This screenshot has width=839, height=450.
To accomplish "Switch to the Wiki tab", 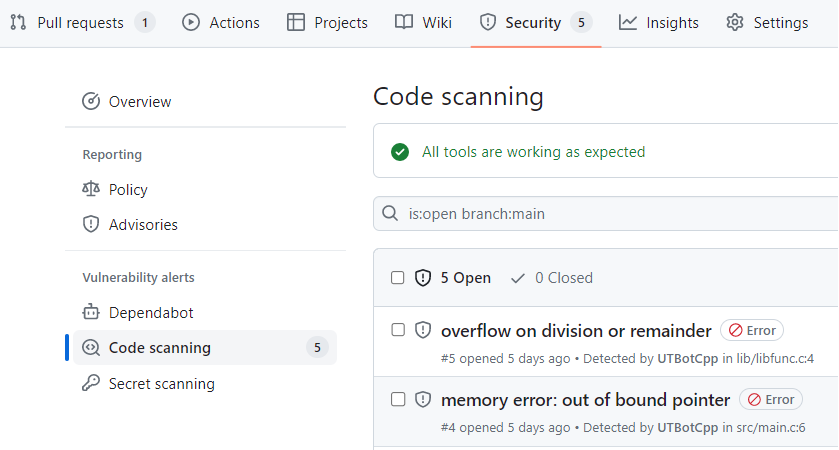I will coord(423,22).
